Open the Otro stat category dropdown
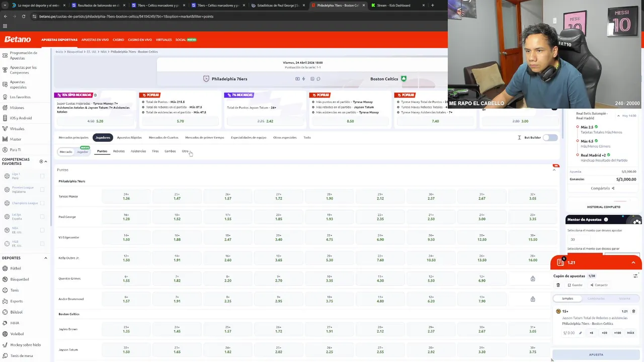Viewport: 644px width, 362px height. (x=186, y=151)
